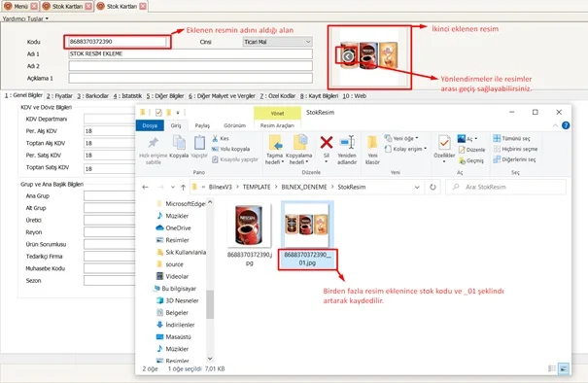Click Kodu input field
Viewport: 588px width, 383px height.
coord(118,42)
